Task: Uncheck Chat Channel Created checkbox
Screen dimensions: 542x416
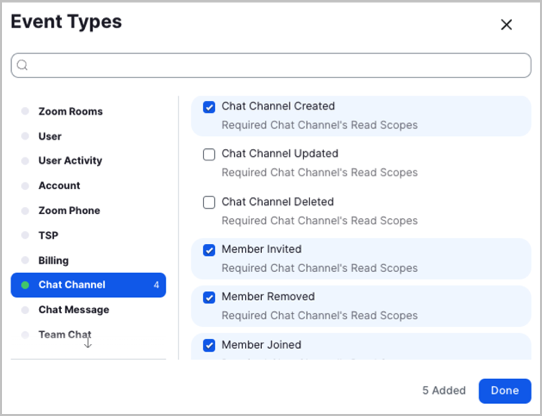Action: point(209,107)
